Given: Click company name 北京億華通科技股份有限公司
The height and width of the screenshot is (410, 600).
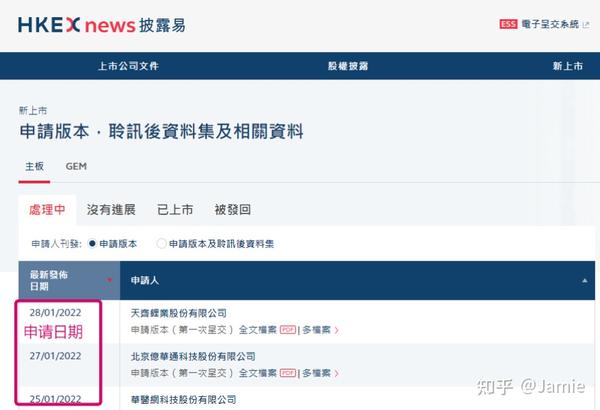Looking at the screenshot, I should [x=193, y=356].
